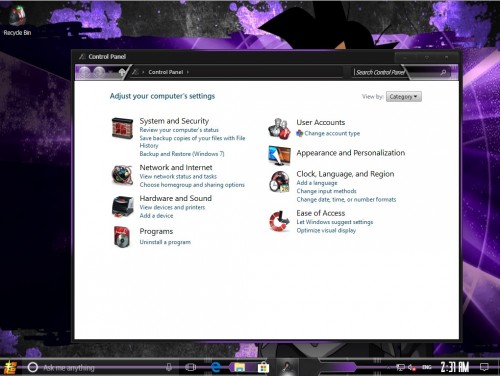Open the System and Security heading
This screenshot has width=500, height=376.
coord(174,121)
